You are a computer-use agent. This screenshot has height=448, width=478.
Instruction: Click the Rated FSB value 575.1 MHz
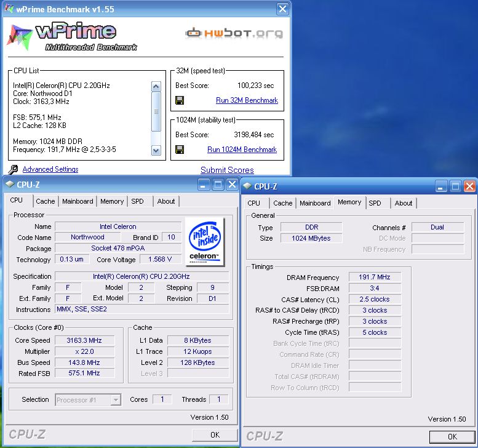[x=84, y=373]
